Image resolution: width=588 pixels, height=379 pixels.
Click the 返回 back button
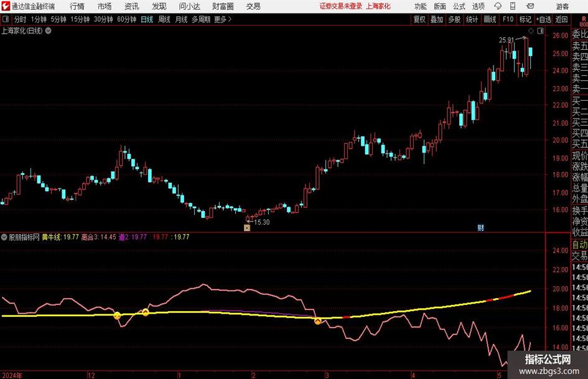point(561,19)
